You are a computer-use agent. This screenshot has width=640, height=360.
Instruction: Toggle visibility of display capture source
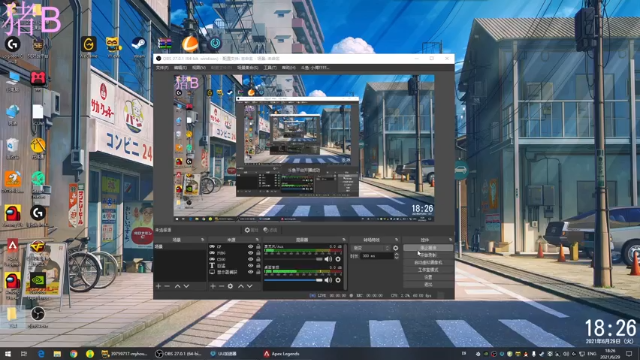point(250,272)
